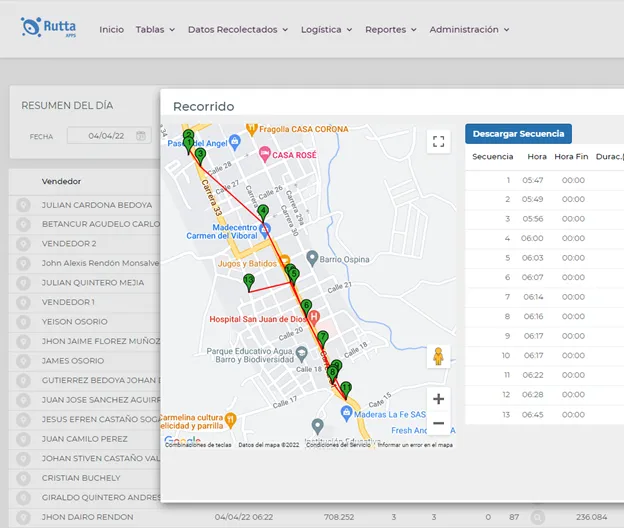Click the Barrio Ospina location pin
This screenshot has width=624, height=528.
pyautogui.click(x=312, y=258)
